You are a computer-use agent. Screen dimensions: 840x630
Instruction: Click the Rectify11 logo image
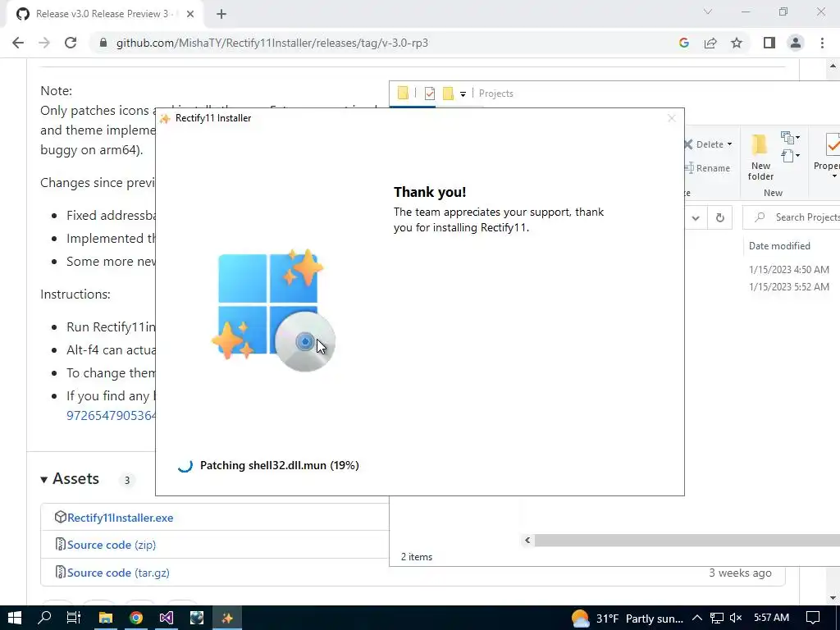click(273, 310)
